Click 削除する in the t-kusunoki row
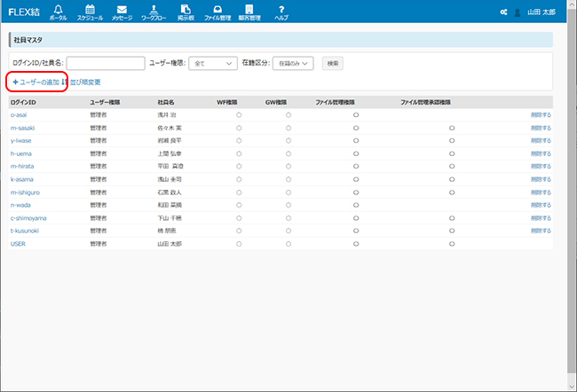 [x=541, y=231]
